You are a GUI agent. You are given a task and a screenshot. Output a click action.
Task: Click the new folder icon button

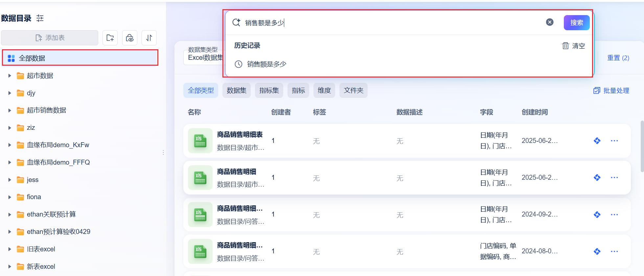pos(110,38)
